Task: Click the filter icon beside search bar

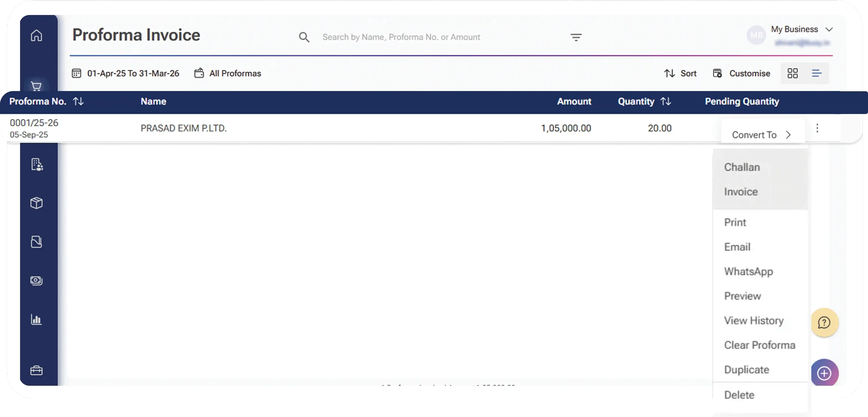Action: click(576, 37)
